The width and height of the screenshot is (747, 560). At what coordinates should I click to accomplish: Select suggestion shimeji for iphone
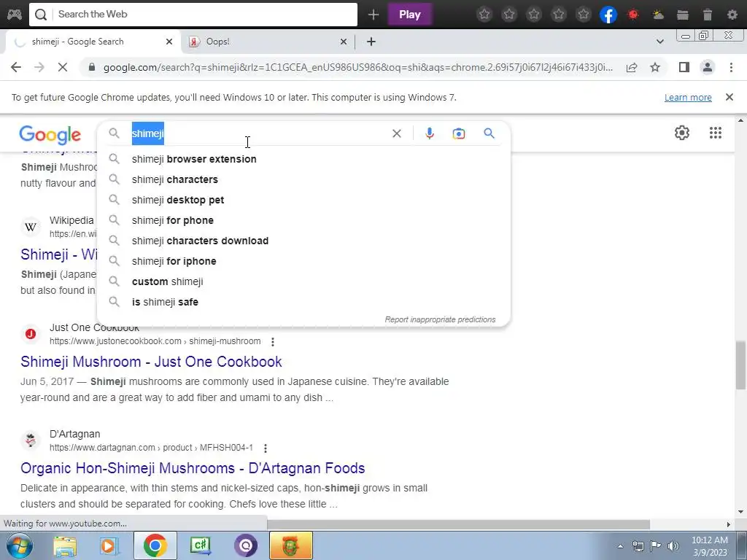point(303,262)
